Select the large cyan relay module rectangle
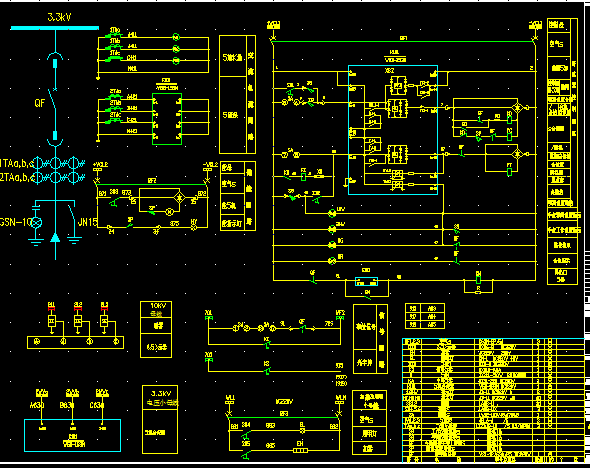 (x=393, y=130)
